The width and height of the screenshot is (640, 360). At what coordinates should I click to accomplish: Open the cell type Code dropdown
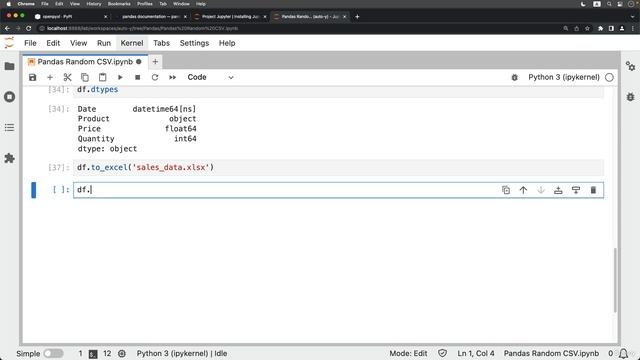210,77
